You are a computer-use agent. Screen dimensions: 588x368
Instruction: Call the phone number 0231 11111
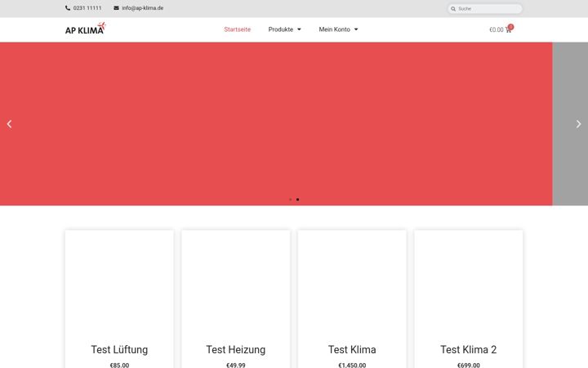point(87,8)
